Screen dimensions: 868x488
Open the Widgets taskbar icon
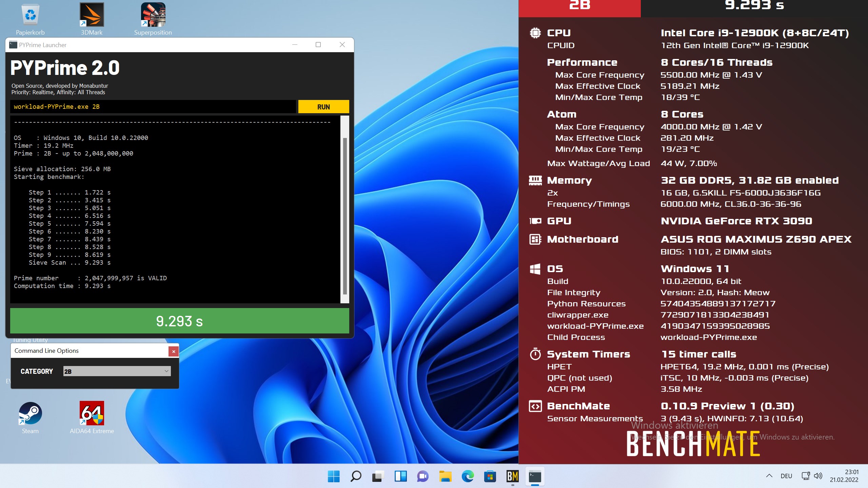tap(400, 476)
